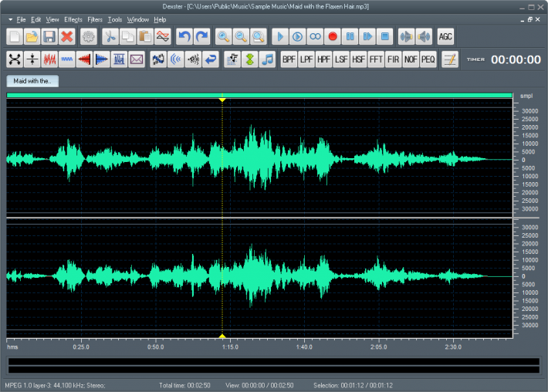548x392 pixels.
Task: Apply HSF high shelf filter
Action: click(x=359, y=59)
